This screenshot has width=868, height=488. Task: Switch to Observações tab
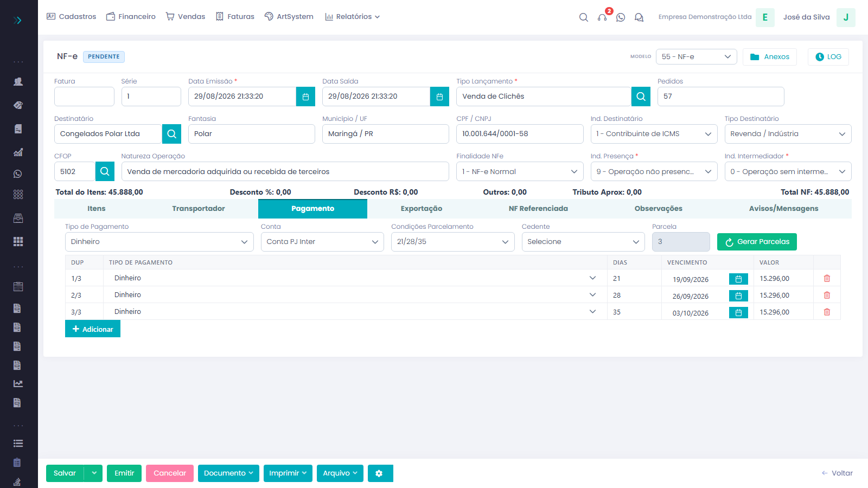pyautogui.click(x=659, y=209)
